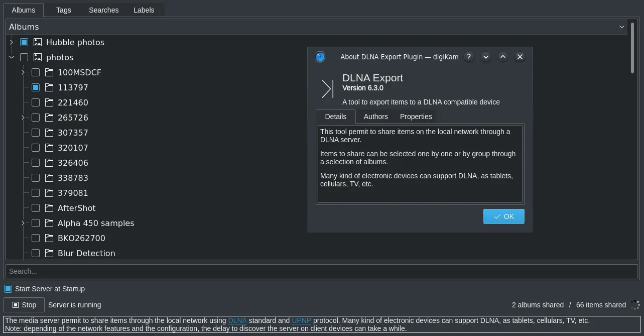Click the folder icon next to AfterShot
Viewport: 644px width, 336px height.
tap(49, 208)
